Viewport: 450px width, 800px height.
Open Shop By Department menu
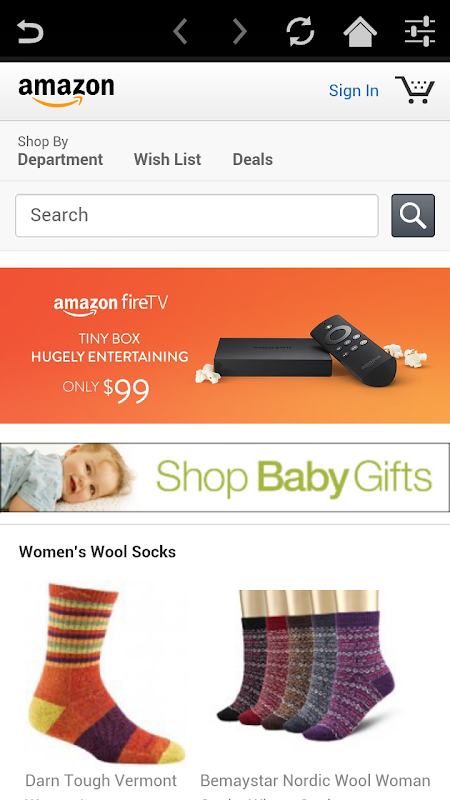(x=60, y=151)
